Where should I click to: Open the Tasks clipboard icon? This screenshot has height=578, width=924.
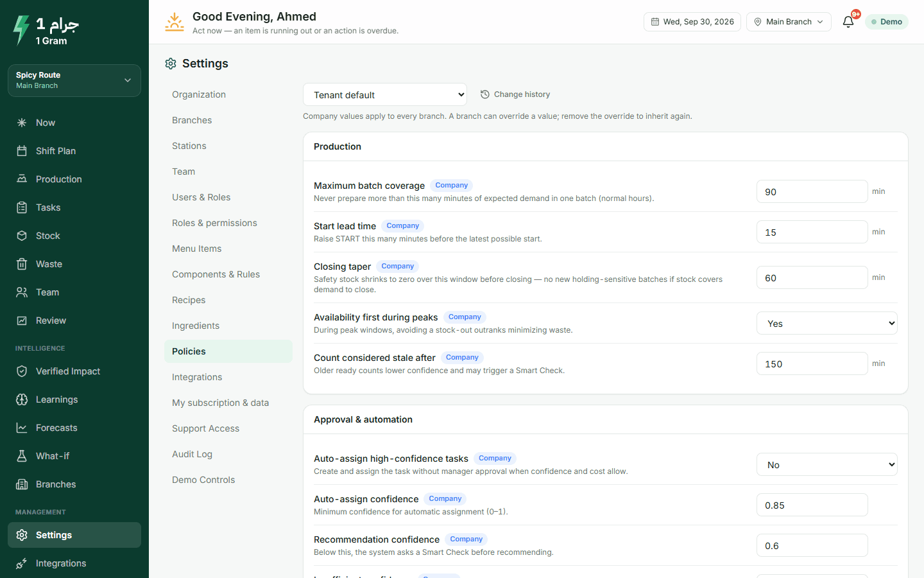[x=22, y=207]
